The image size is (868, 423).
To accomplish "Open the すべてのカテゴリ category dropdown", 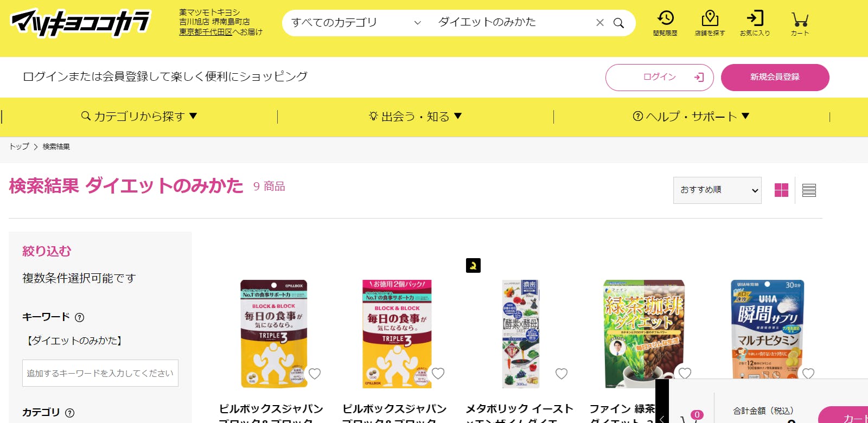I will click(x=356, y=23).
